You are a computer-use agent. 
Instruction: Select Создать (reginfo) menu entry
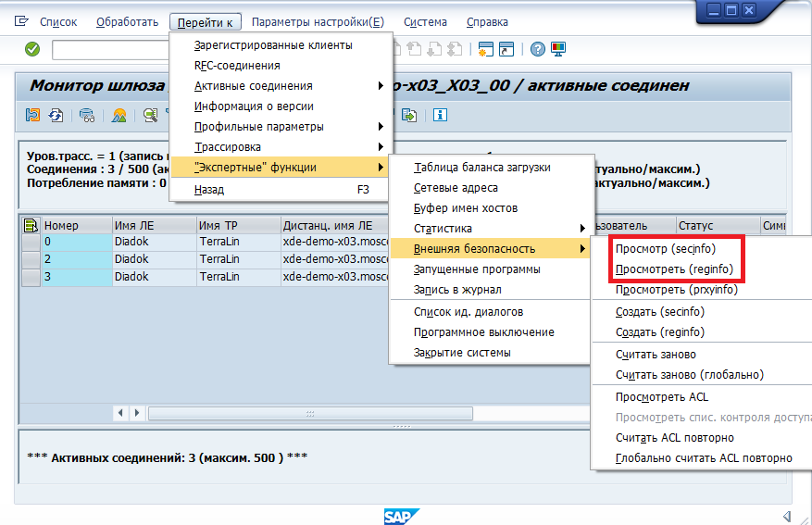(x=659, y=332)
